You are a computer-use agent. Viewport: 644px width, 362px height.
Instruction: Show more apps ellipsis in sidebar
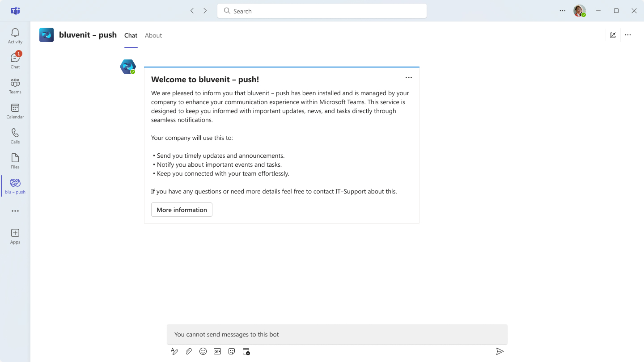[x=15, y=211]
